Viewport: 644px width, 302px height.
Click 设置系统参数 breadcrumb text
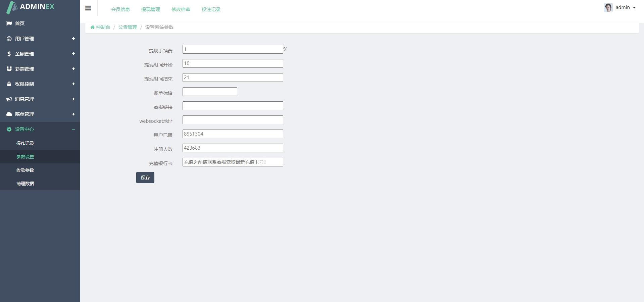[x=159, y=27]
